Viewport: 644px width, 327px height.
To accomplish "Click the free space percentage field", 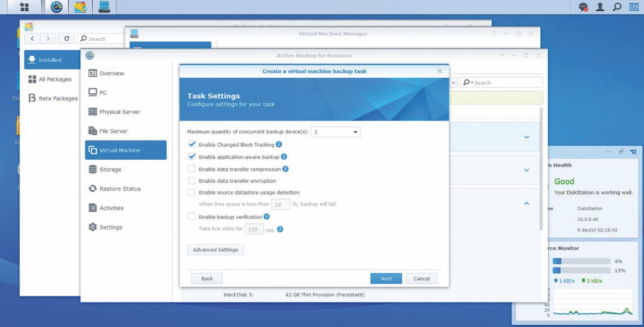I will click(x=281, y=204).
